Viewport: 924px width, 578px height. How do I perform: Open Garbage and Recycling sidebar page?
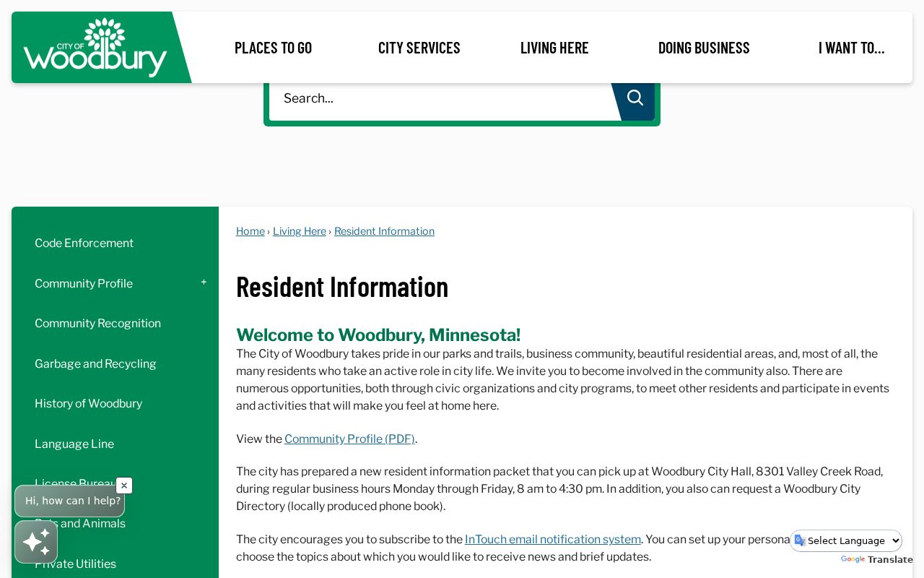tap(95, 363)
